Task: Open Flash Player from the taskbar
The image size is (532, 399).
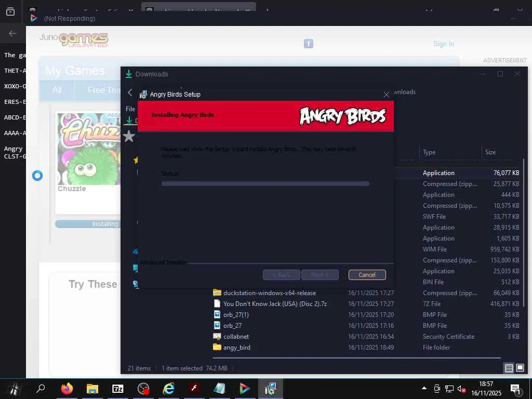Action: (194, 389)
